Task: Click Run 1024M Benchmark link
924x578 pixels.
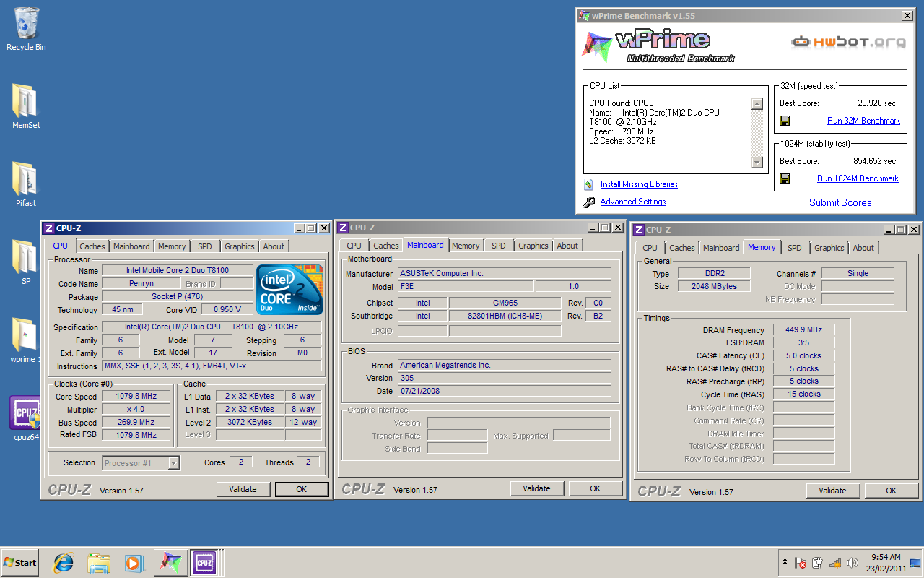Action: point(858,178)
